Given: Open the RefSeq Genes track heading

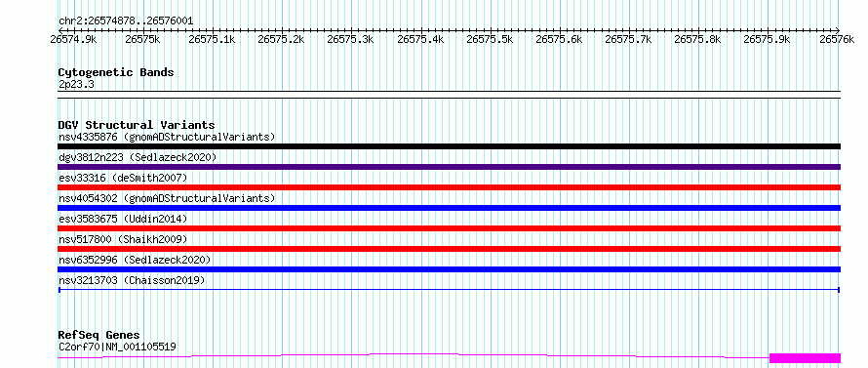Looking at the screenshot, I should 99,335.
